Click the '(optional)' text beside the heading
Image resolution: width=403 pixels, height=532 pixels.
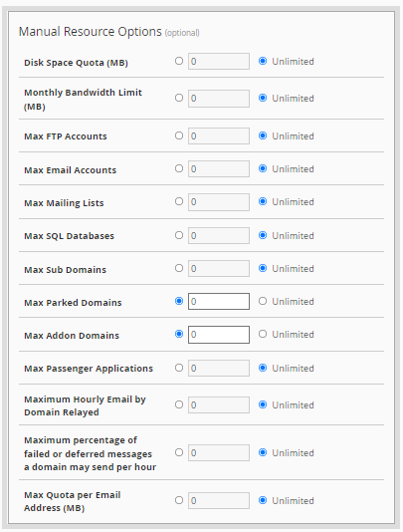pyautogui.click(x=182, y=33)
